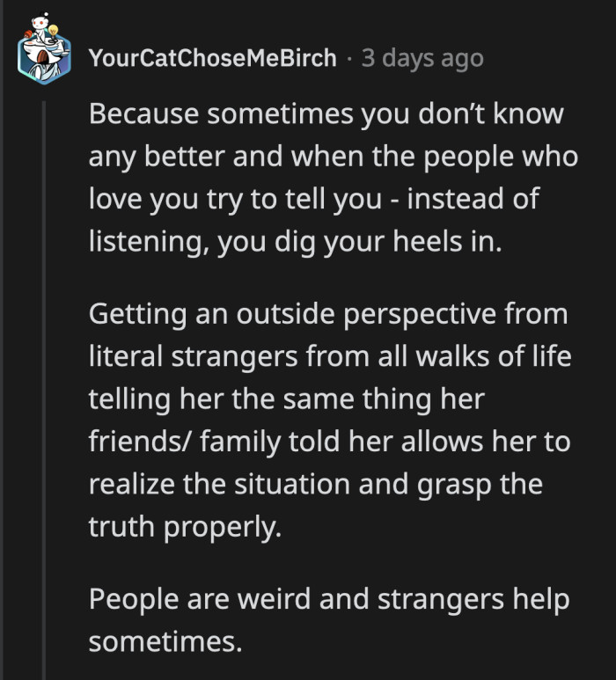616x680 pixels.
Task: Click the line "realize the situation and grasp the"
Action: (315, 482)
